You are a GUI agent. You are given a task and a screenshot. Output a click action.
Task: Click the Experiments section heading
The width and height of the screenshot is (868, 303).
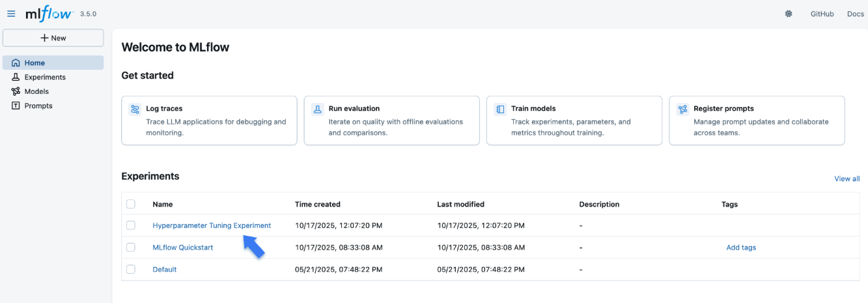pos(150,176)
